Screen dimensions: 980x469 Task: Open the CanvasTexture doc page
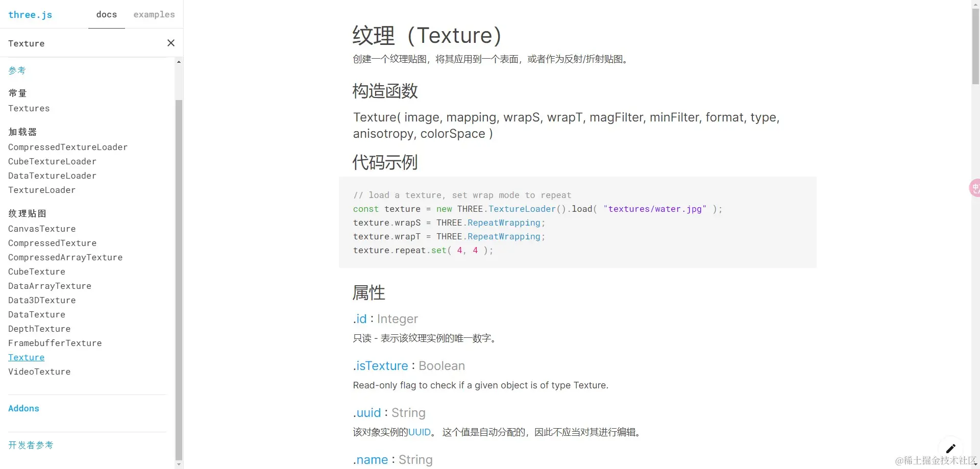tap(42, 229)
